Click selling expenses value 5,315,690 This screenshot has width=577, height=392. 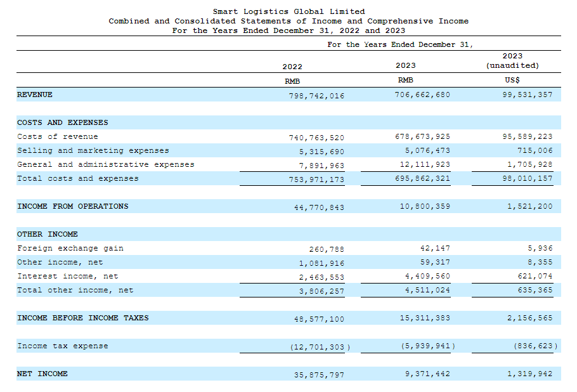point(321,152)
